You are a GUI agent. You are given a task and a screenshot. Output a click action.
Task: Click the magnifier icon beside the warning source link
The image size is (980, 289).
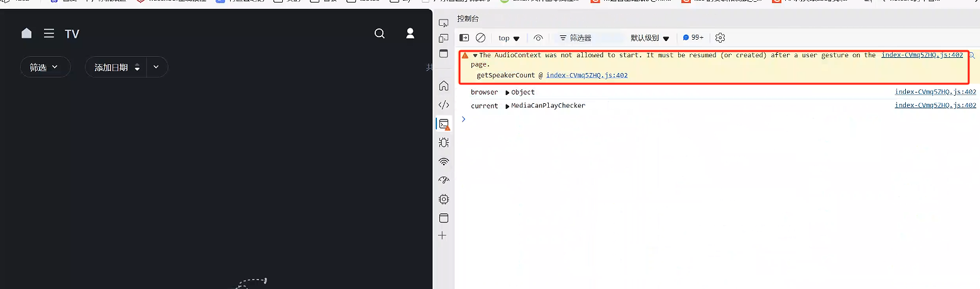click(971, 55)
